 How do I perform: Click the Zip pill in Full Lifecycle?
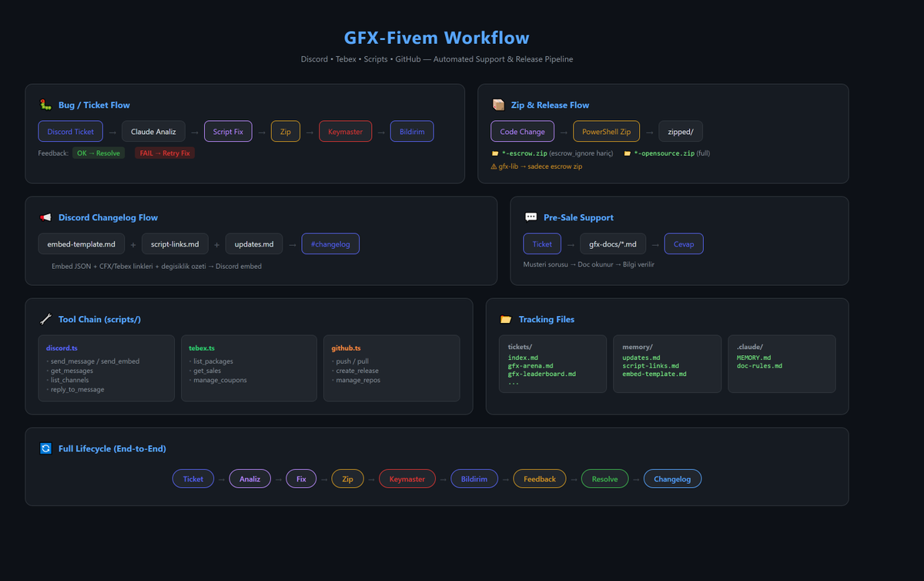pos(347,479)
